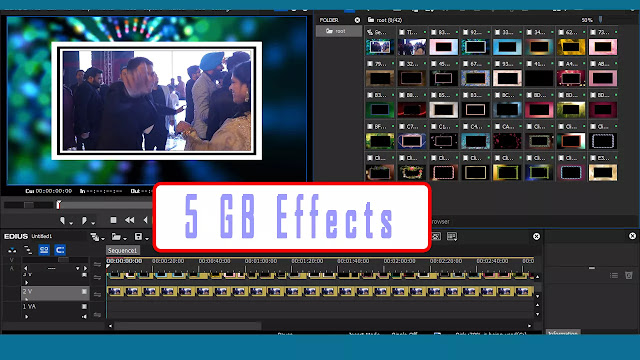Open the Set Out dropdown arrow

pyautogui.click(x=93, y=223)
